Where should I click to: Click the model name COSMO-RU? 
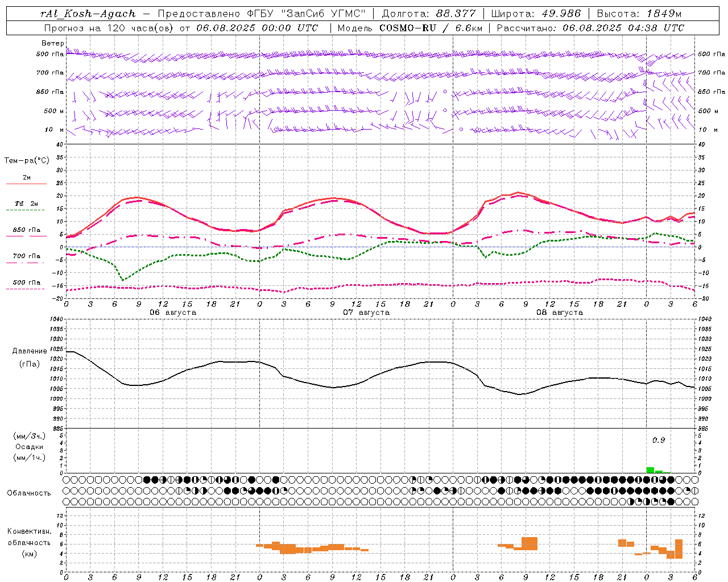(x=407, y=28)
